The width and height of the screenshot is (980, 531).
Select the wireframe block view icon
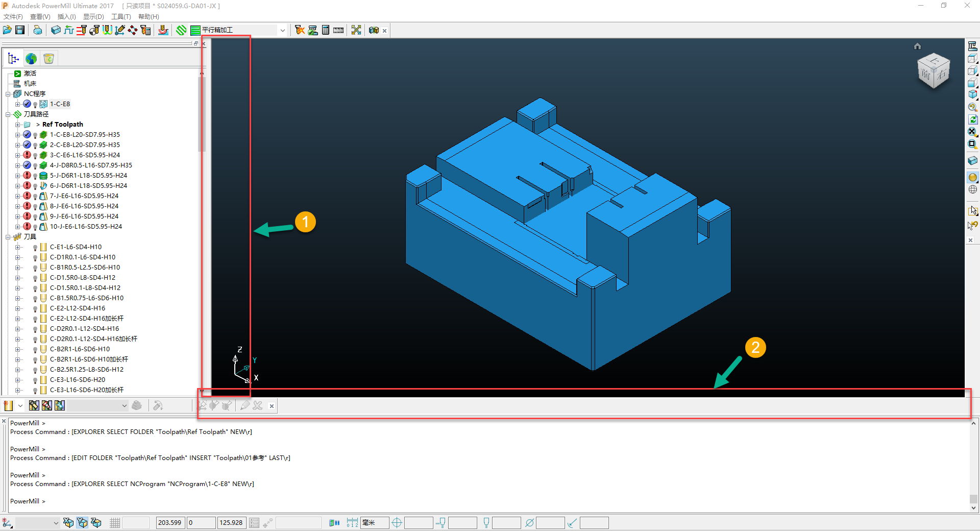(x=972, y=161)
